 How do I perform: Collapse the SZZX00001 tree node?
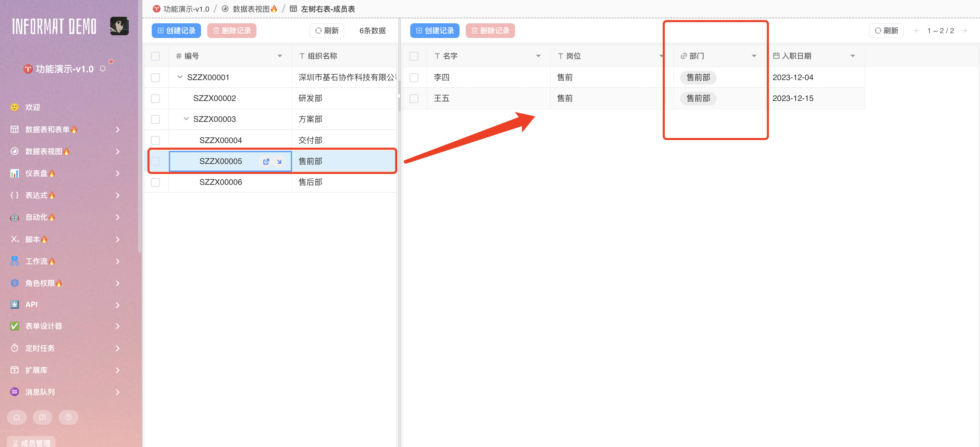[x=180, y=77]
